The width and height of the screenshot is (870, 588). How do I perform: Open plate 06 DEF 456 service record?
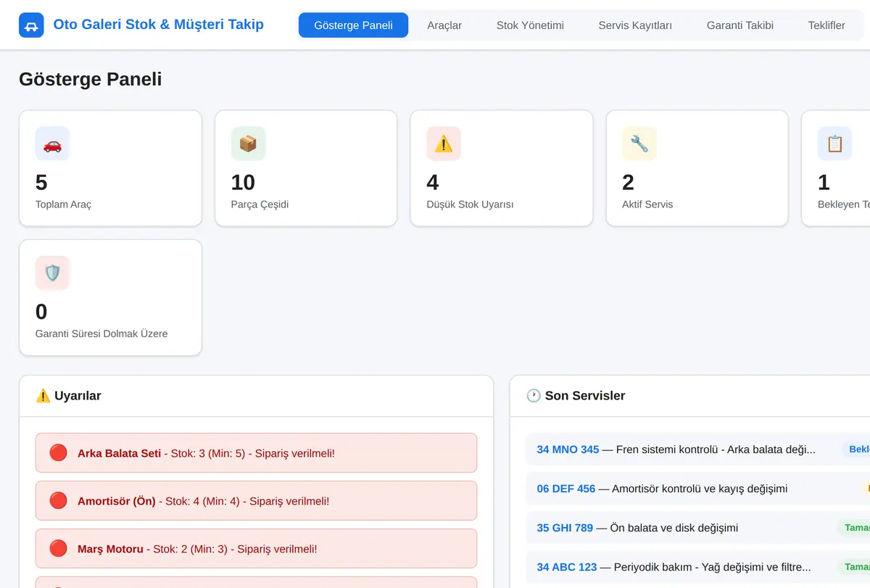(566, 489)
